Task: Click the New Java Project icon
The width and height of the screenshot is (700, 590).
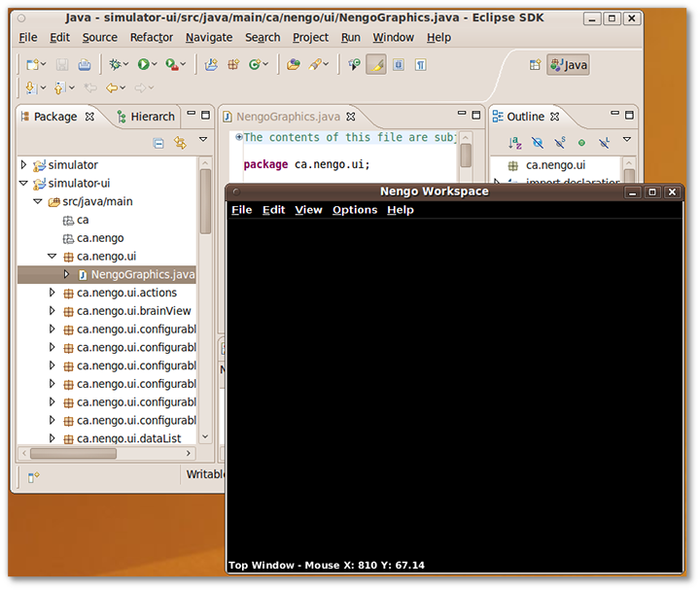Action: pyautogui.click(x=211, y=65)
